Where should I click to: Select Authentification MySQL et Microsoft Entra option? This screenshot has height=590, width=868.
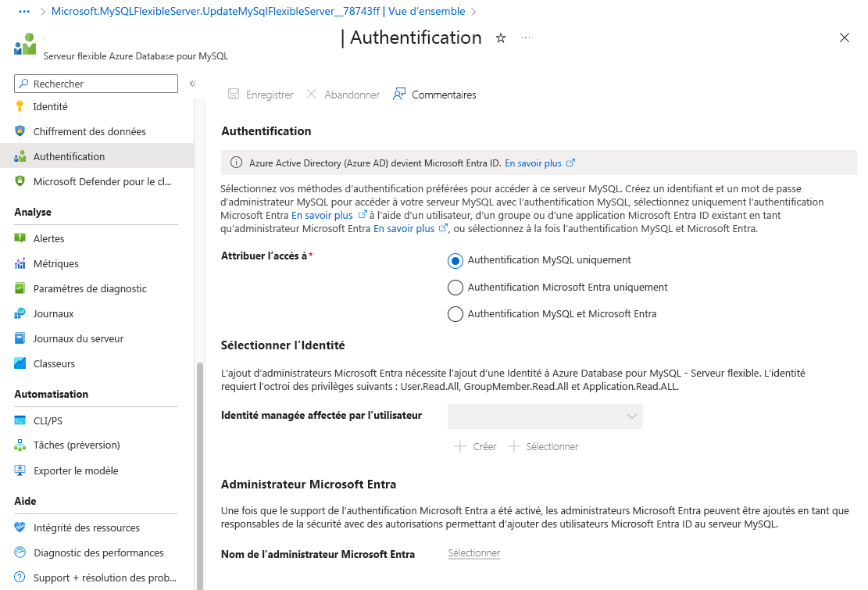[455, 314]
